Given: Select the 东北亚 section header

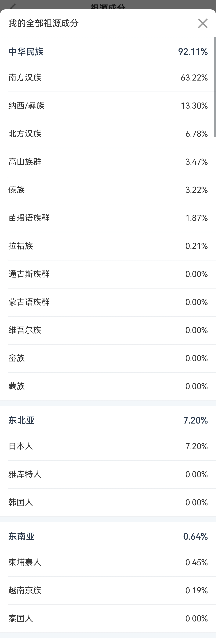Looking at the screenshot, I should [x=108, y=420].
